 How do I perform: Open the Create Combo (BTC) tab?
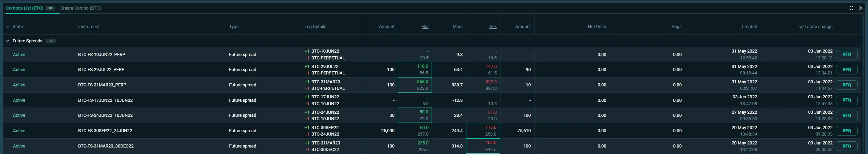click(x=80, y=8)
